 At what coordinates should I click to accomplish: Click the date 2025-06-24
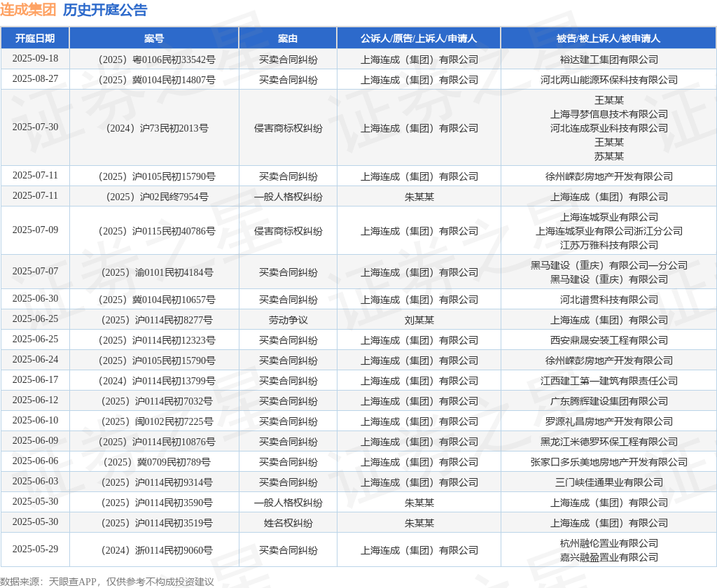pos(35,359)
